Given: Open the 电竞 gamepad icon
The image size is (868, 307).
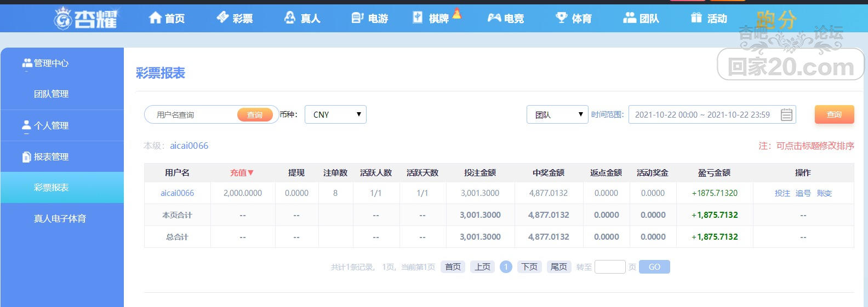Looking at the screenshot, I should 494,18.
